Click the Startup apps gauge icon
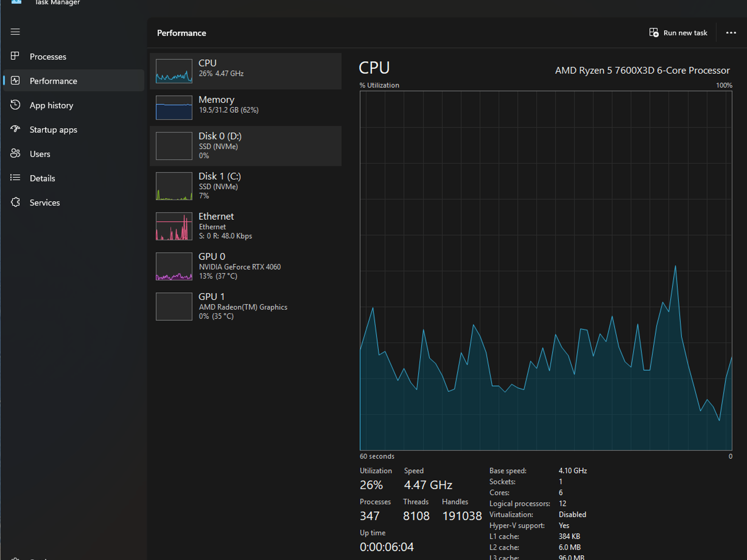 tap(15, 129)
